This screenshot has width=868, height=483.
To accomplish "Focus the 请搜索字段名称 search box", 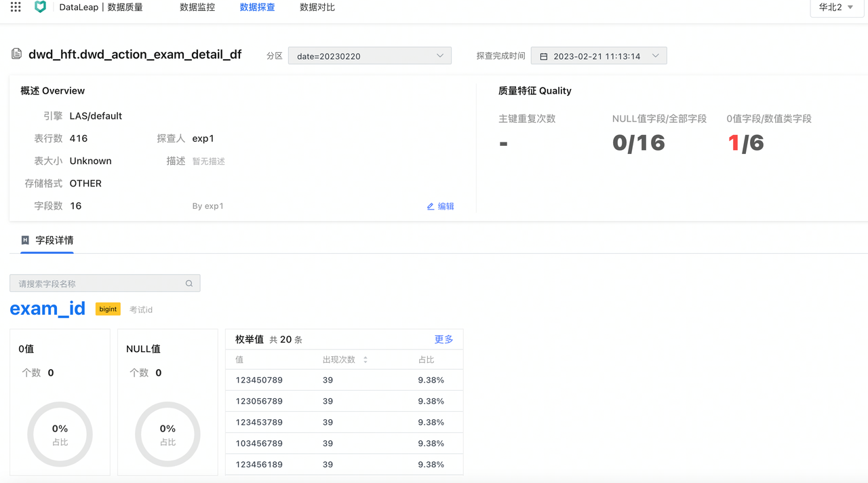I will click(105, 284).
